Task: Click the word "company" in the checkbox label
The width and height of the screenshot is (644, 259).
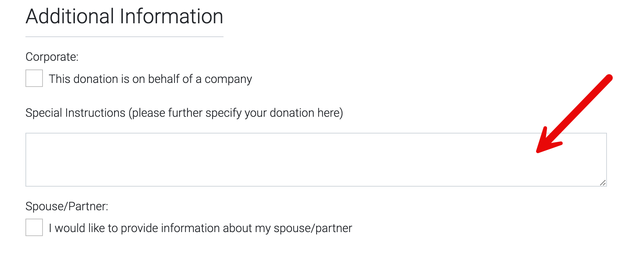Action: point(228,79)
